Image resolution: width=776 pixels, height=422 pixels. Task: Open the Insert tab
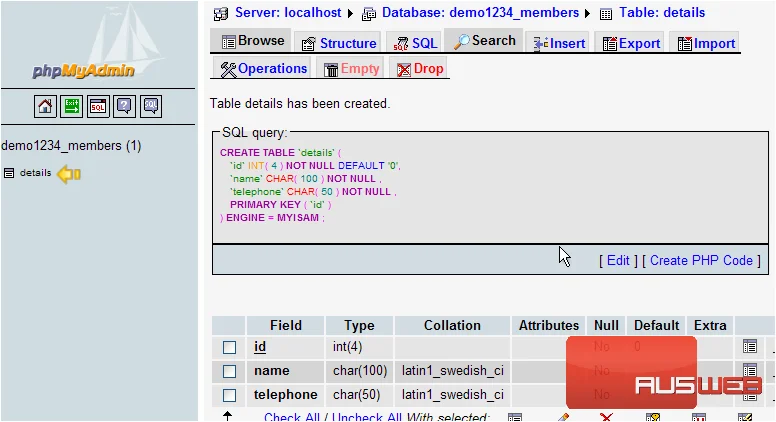tap(559, 44)
